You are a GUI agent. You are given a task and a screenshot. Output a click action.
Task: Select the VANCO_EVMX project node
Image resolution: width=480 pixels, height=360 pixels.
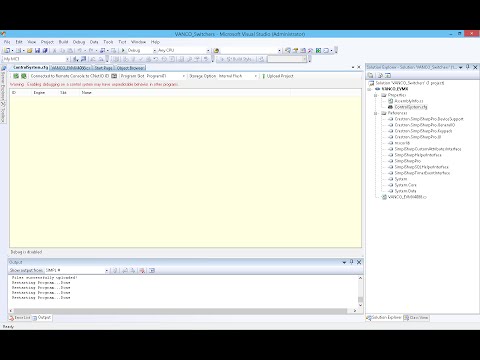coord(395,89)
